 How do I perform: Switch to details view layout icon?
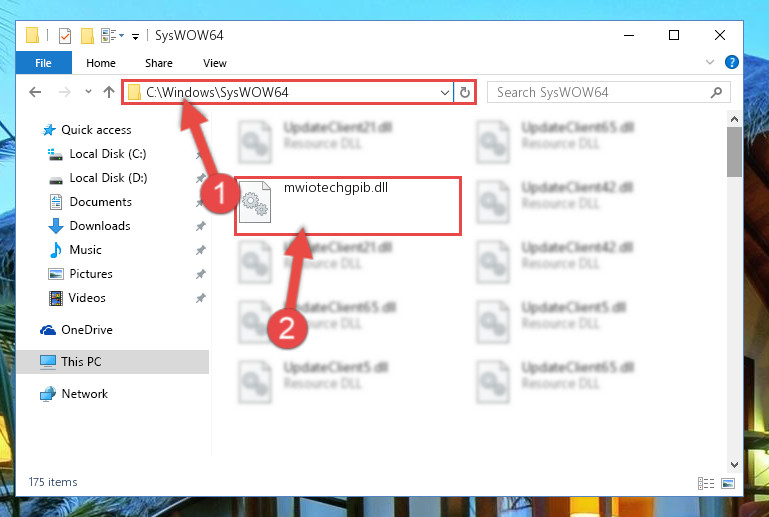pyautogui.click(x=706, y=483)
